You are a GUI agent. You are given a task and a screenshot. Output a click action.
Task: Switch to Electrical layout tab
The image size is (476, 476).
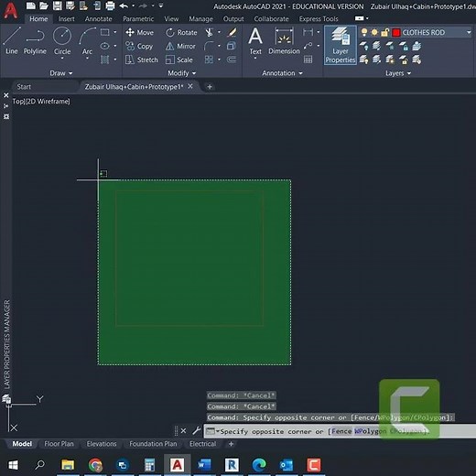click(x=202, y=444)
